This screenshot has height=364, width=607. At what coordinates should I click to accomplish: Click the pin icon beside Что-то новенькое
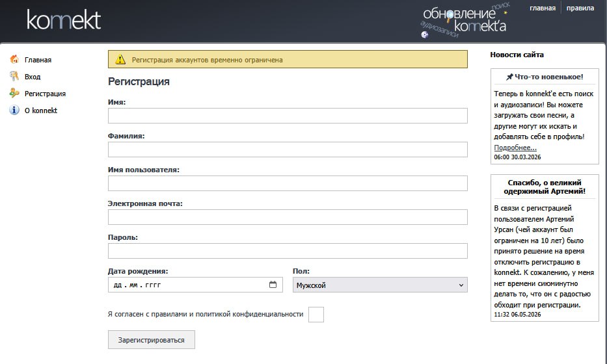509,77
